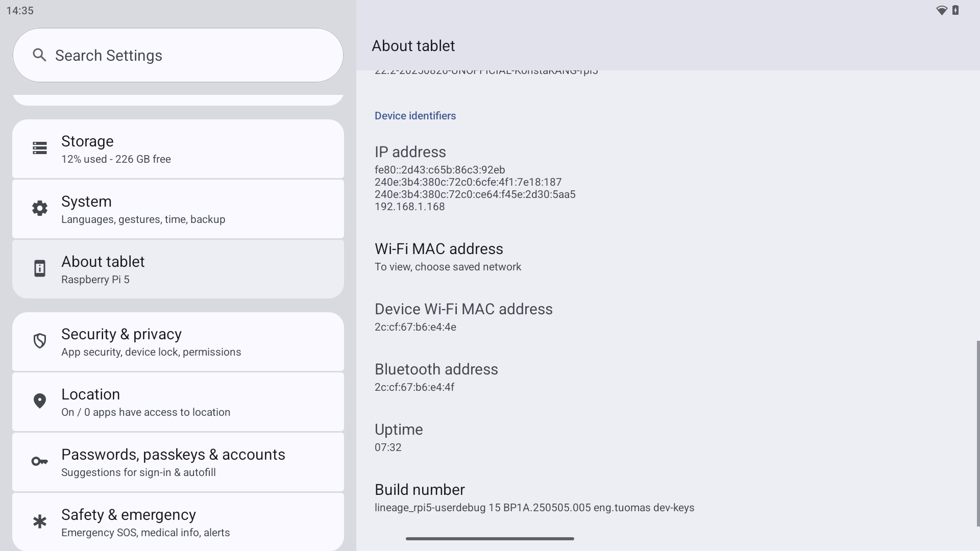Select the Storage settings icon
The height and width of the screenshot is (551, 980).
pos(39,148)
